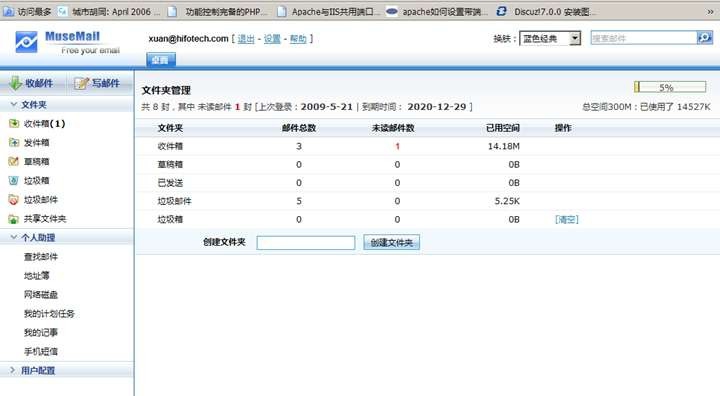Click the search magnifier button
This screenshot has width=720, height=396.
pyautogui.click(x=704, y=38)
